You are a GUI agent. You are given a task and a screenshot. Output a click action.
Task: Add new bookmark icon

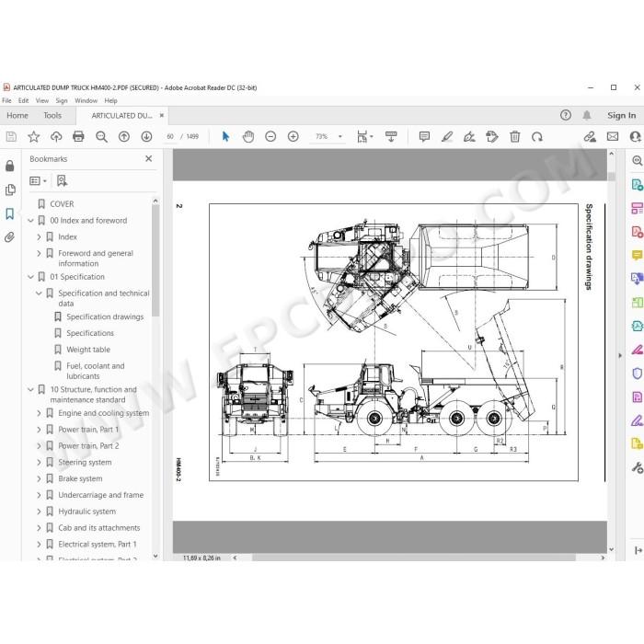tap(62, 180)
